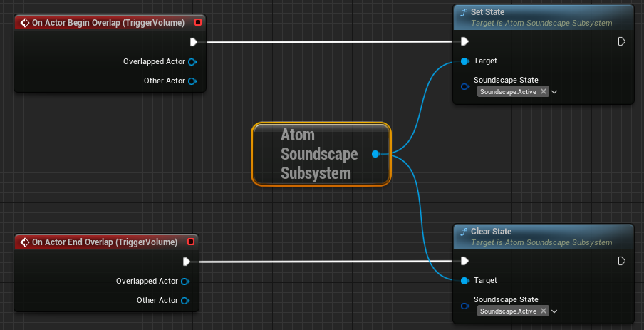
Task: Click the red delegate pin on End Overlap node
Action: (x=191, y=242)
